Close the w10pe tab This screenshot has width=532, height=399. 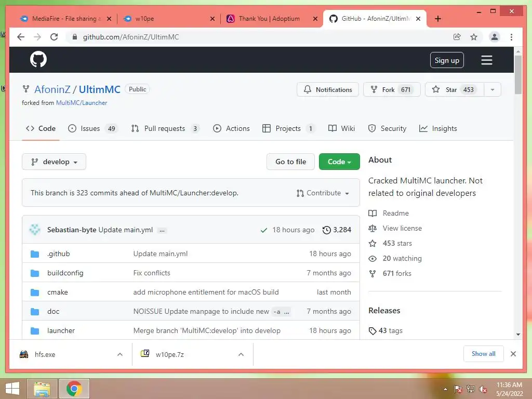pyautogui.click(x=212, y=19)
